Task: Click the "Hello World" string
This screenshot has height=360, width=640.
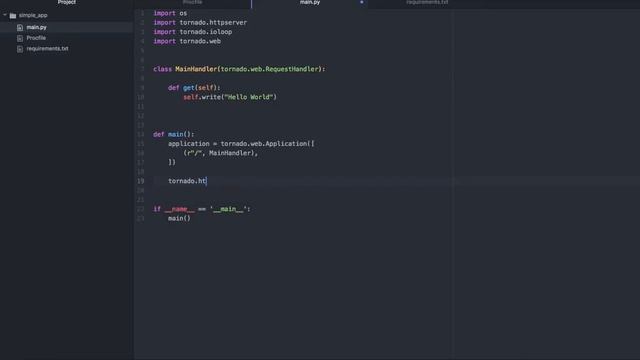Action: point(249,97)
